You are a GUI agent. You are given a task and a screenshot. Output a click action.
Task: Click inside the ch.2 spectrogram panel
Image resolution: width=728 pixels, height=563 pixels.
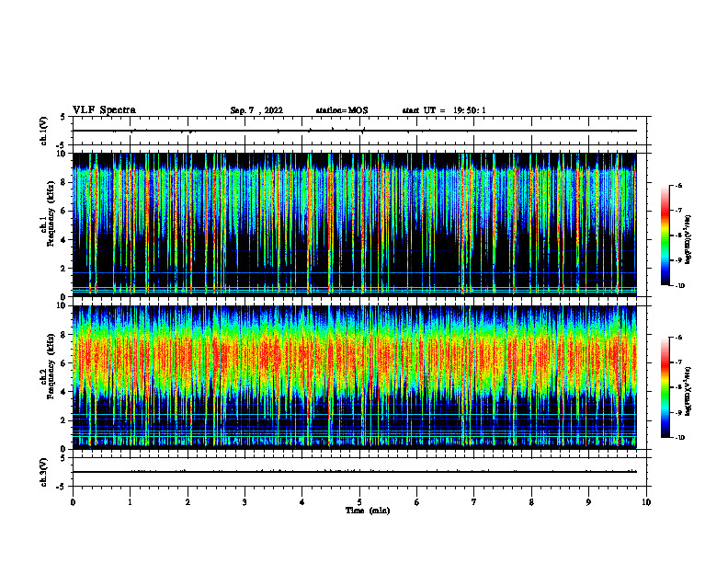355,377
